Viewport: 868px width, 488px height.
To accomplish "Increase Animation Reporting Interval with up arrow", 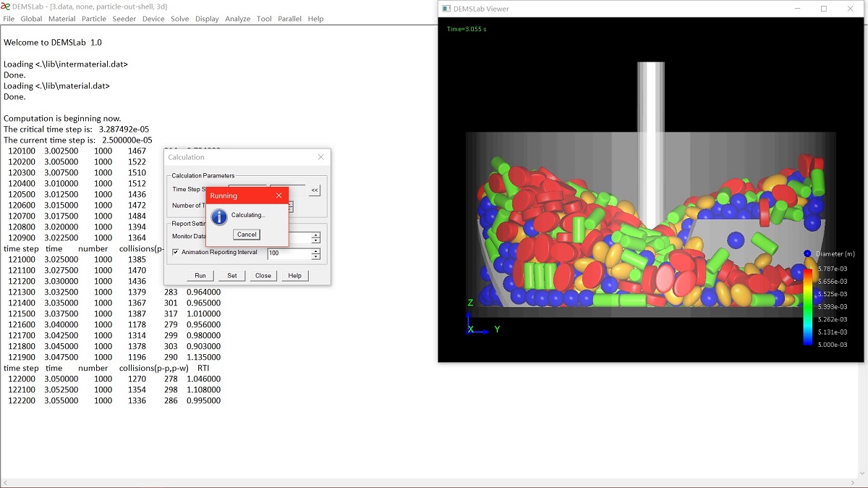I will (x=315, y=251).
